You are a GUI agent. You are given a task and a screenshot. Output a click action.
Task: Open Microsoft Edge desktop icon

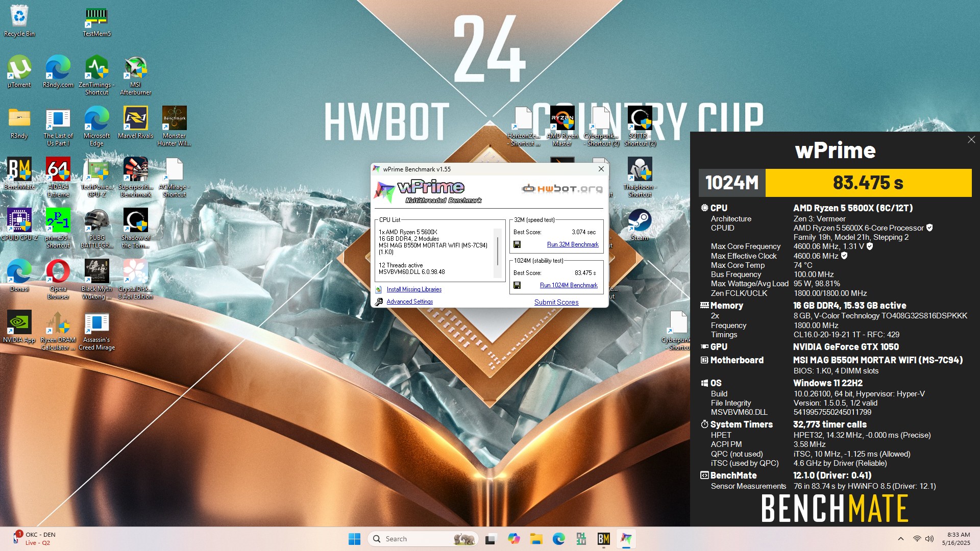click(x=96, y=127)
